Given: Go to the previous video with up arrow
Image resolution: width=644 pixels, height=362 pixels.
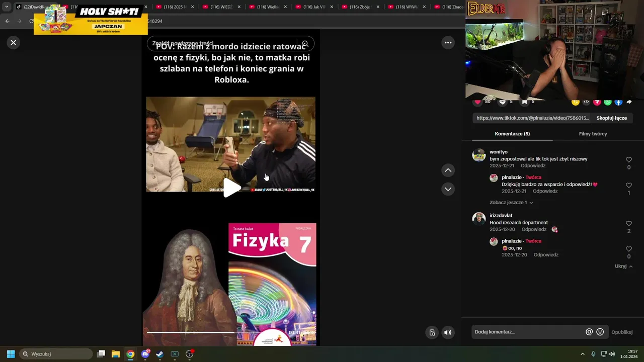Looking at the screenshot, I should click(448, 170).
